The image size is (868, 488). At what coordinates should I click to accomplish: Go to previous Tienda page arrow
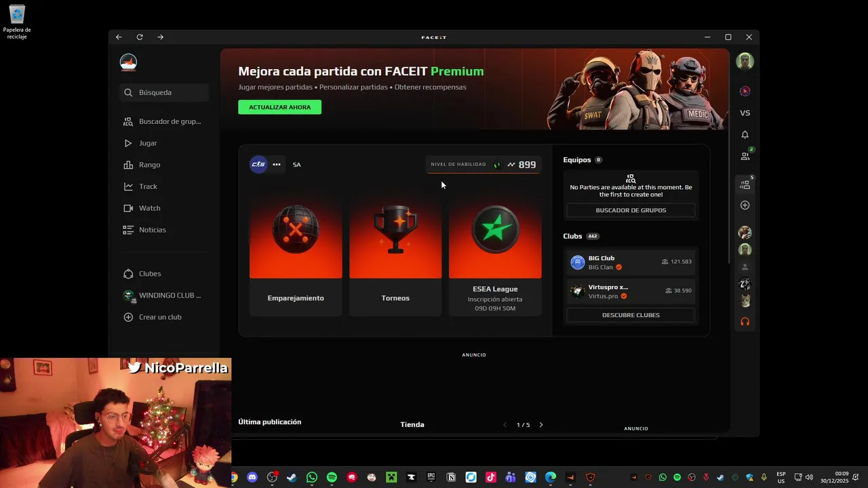(x=505, y=425)
